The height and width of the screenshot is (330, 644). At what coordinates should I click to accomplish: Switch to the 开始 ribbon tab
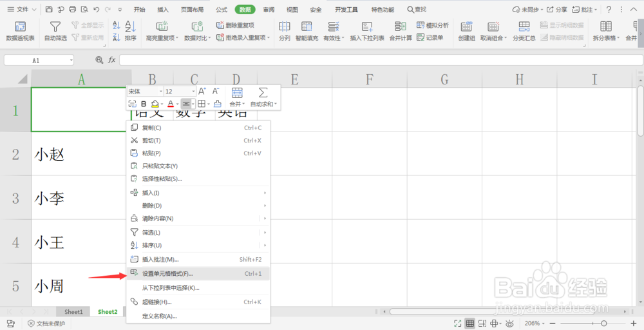point(140,10)
